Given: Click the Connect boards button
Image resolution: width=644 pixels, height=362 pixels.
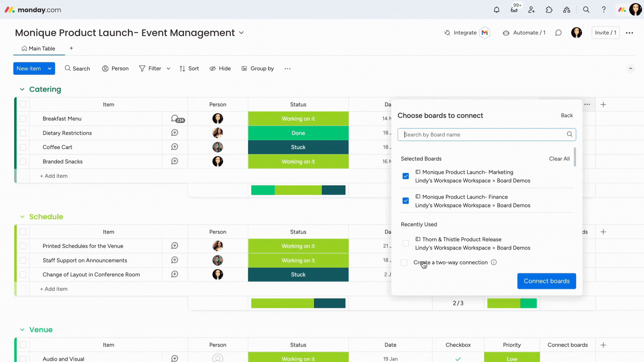Looking at the screenshot, I should [546, 281].
